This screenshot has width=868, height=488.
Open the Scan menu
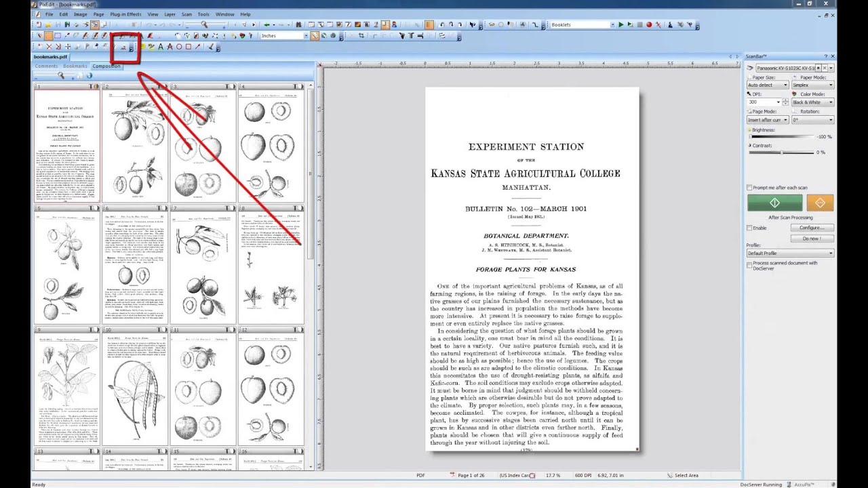pos(186,14)
